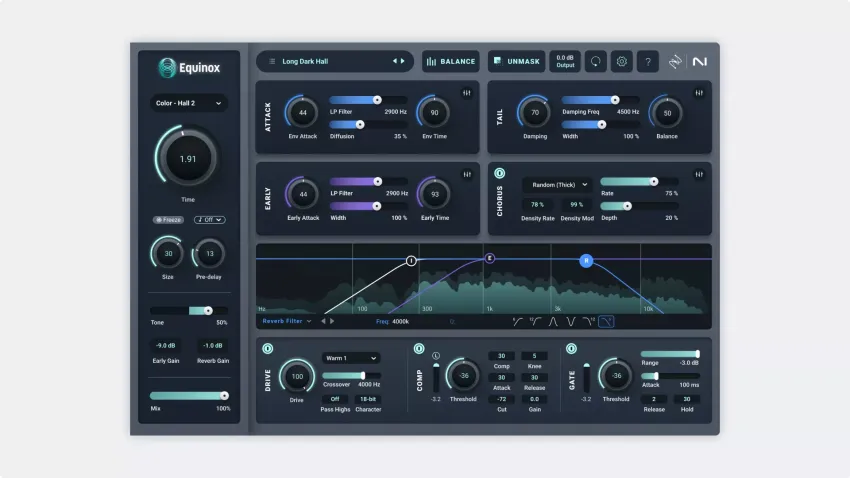Click the UNMASK button
The height and width of the screenshot is (478, 850).
pos(516,61)
